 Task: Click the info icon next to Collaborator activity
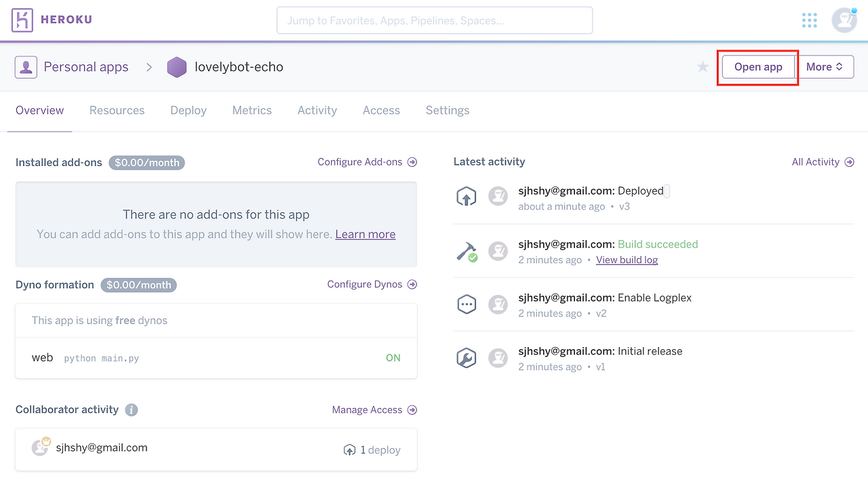(x=133, y=409)
